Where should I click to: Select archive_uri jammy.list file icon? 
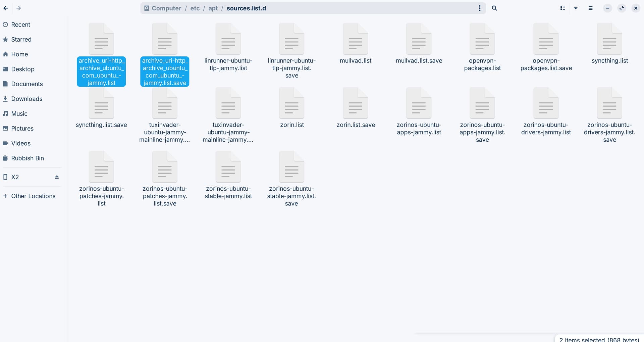tap(101, 39)
